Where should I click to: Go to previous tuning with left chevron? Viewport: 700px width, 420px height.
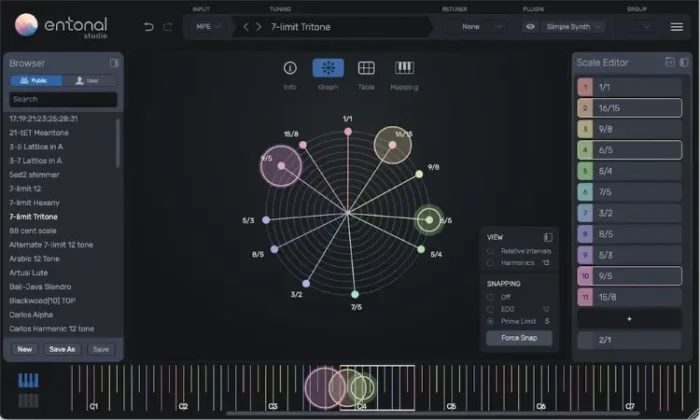click(247, 27)
